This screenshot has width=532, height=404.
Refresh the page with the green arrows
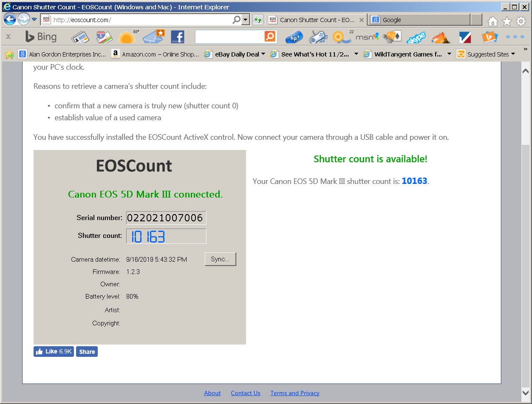click(x=258, y=20)
